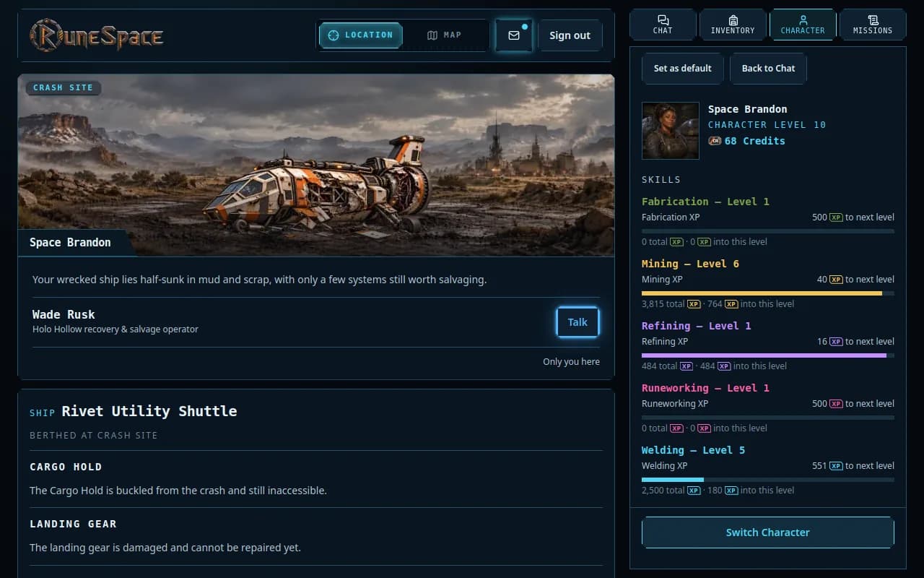
Task: Click "Welding — Level 5" skill heading
Action: coord(693,450)
